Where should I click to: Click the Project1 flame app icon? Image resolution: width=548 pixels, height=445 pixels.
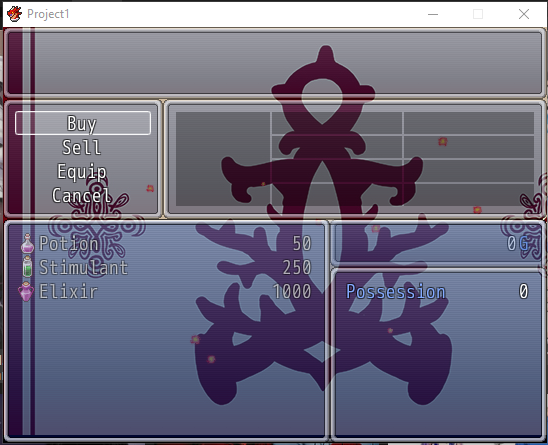tap(14, 14)
